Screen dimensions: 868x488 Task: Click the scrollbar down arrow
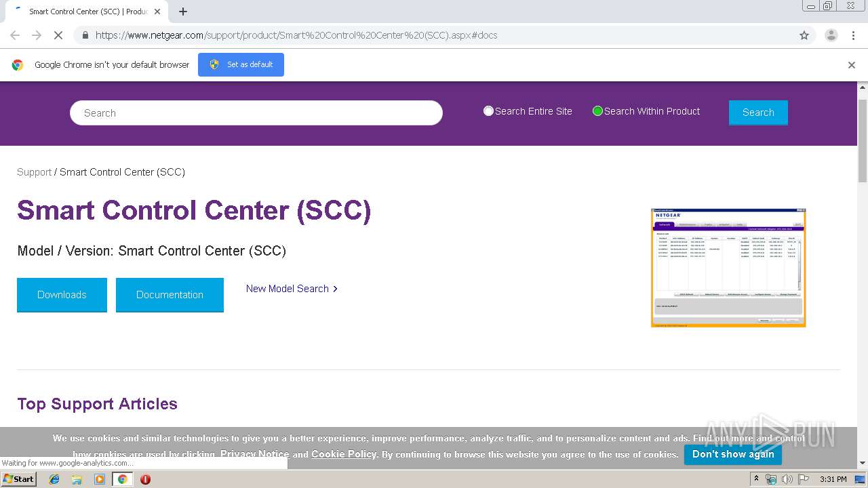tap(863, 463)
